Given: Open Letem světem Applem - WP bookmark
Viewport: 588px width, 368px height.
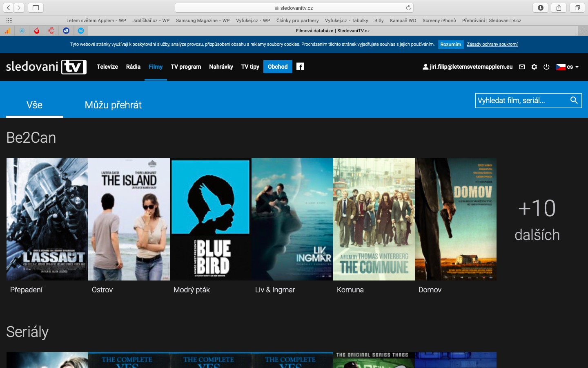Looking at the screenshot, I should tap(96, 20).
